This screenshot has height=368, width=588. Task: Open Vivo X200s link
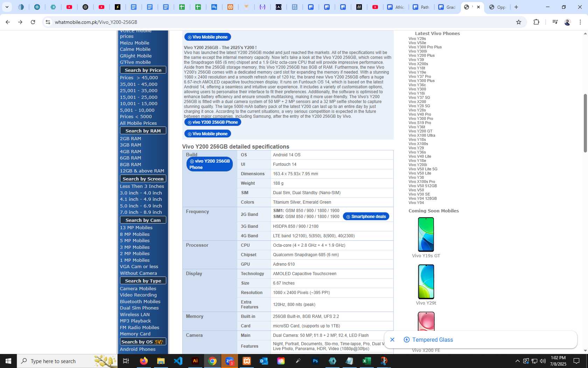click(x=418, y=64)
